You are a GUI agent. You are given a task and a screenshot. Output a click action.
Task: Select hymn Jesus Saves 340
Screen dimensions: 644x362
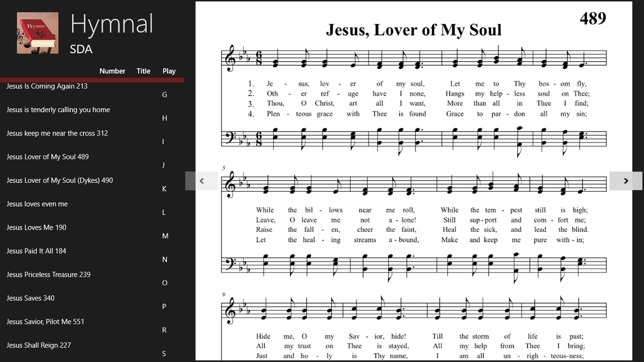tap(30, 298)
